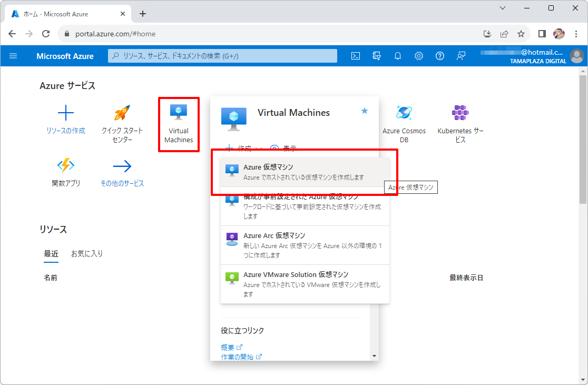The height and width of the screenshot is (385, 588).
Task: Open a new browser tab
Action: click(142, 14)
